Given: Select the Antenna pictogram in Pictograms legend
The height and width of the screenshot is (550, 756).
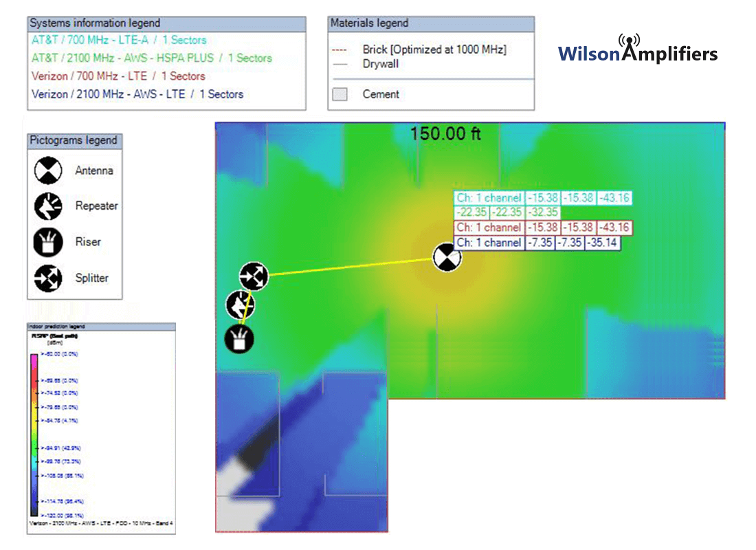Looking at the screenshot, I should coord(47,170).
